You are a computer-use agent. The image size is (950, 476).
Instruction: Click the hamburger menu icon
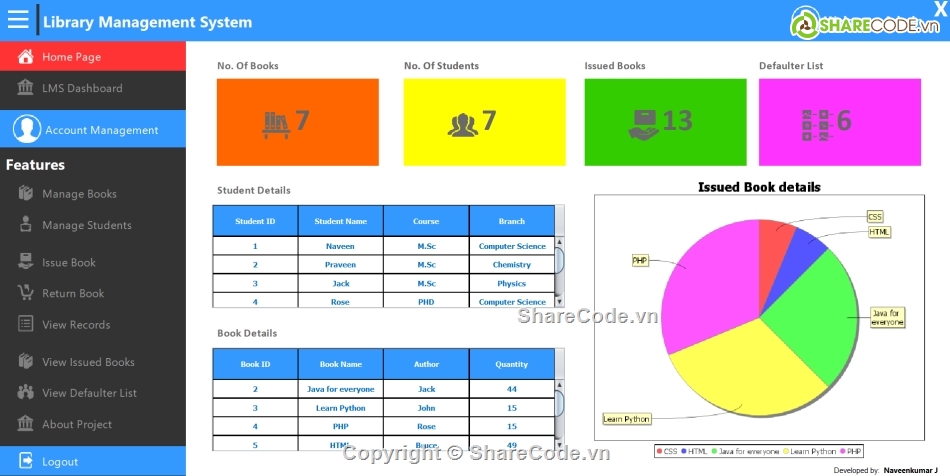pos(18,19)
